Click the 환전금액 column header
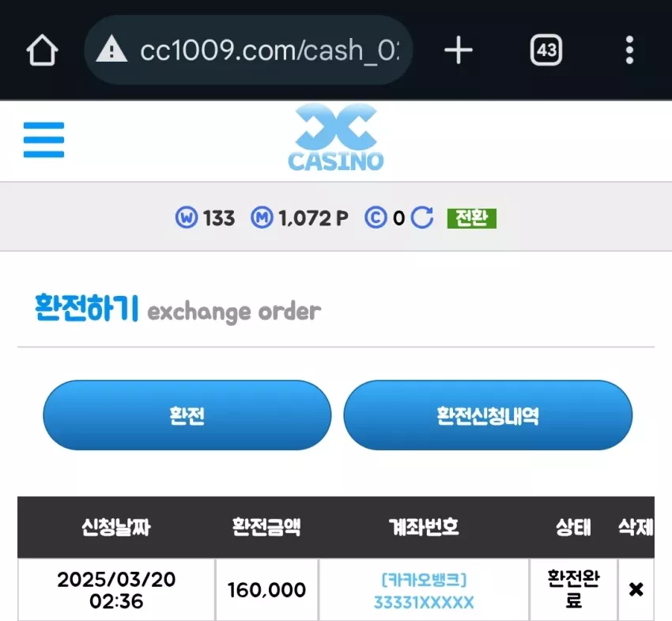Screen dimensions: 672x621 [x=266, y=527]
